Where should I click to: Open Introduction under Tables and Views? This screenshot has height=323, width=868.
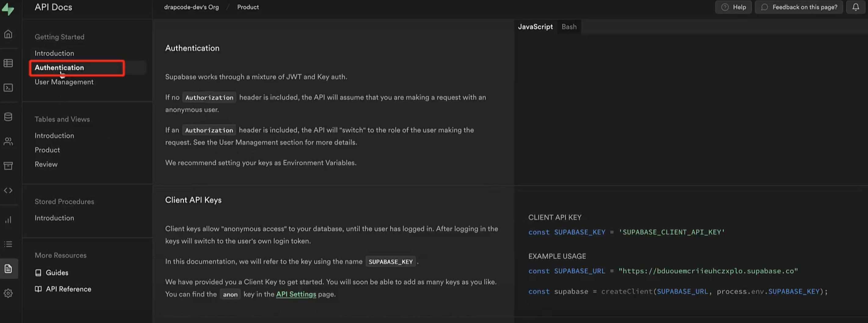click(x=54, y=135)
